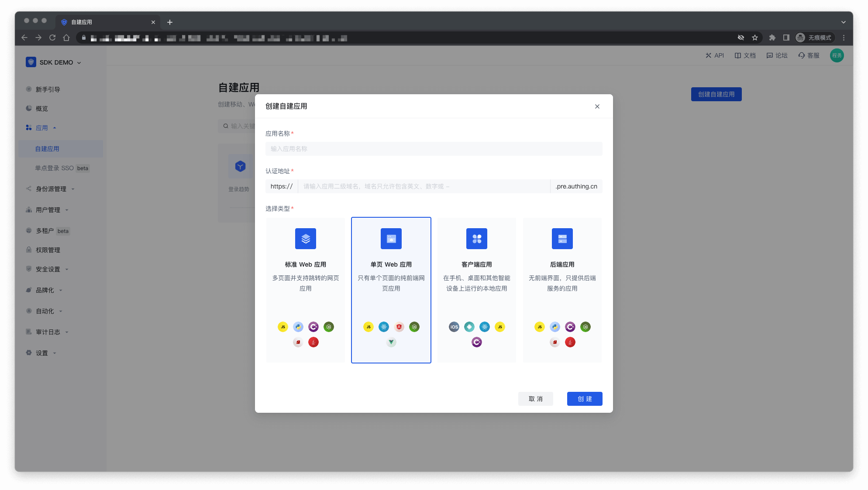This screenshot has height=490, width=868.
Task: Click the React icon under 单页 Web 应用
Action: coord(384,327)
